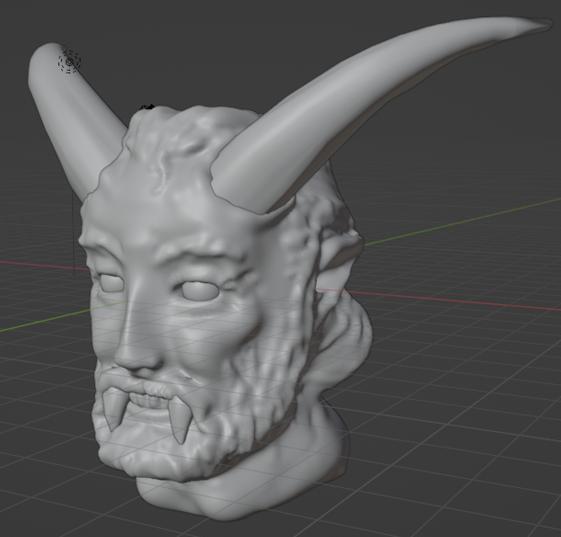Select the small black object atop the head
The height and width of the screenshot is (537, 561).
pos(147,107)
